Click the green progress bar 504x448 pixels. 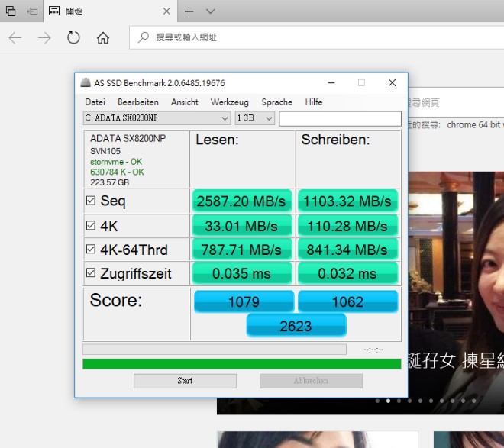tap(241, 364)
